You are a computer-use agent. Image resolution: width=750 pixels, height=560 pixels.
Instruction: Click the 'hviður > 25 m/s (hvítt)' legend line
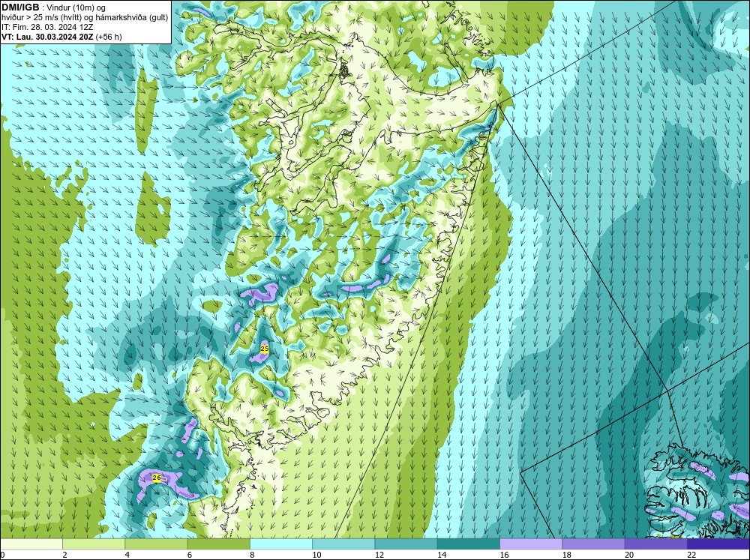tap(85, 18)
